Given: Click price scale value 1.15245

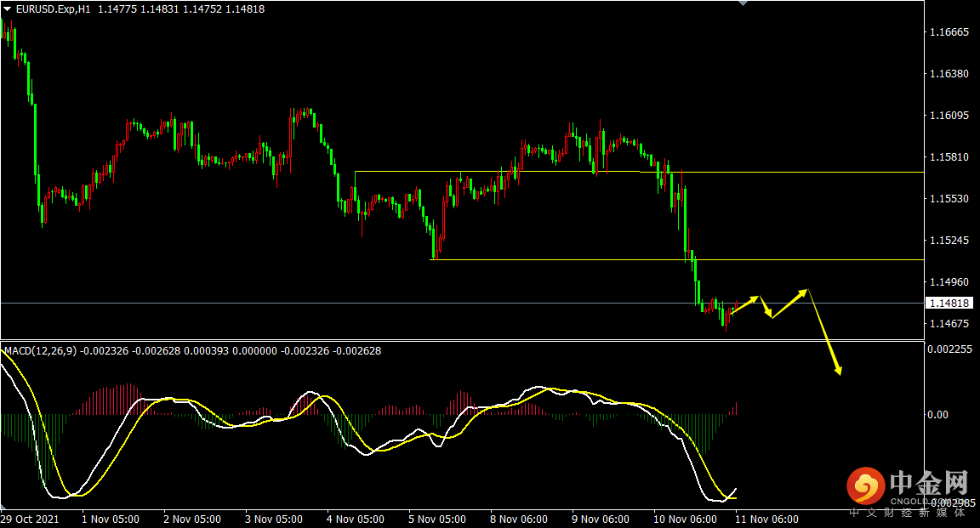Looking at the screenshot, I should coord(949,241).
